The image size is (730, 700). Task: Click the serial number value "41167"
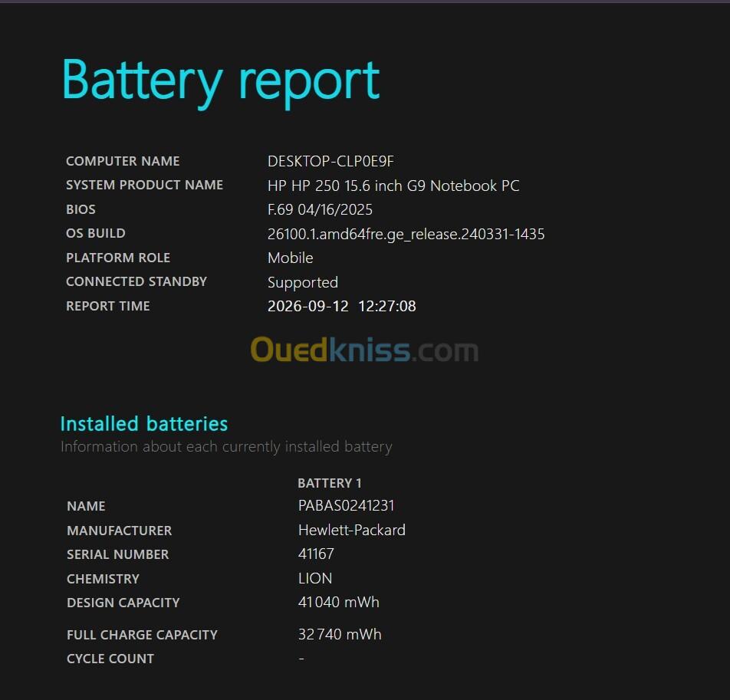pos(316,554)
